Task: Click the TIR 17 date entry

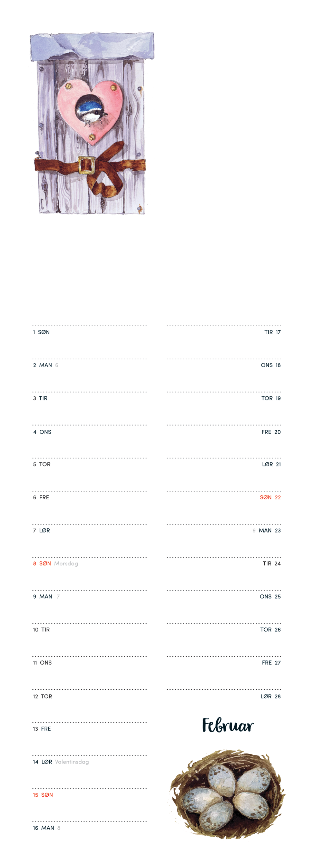Action: pos(272,332)
